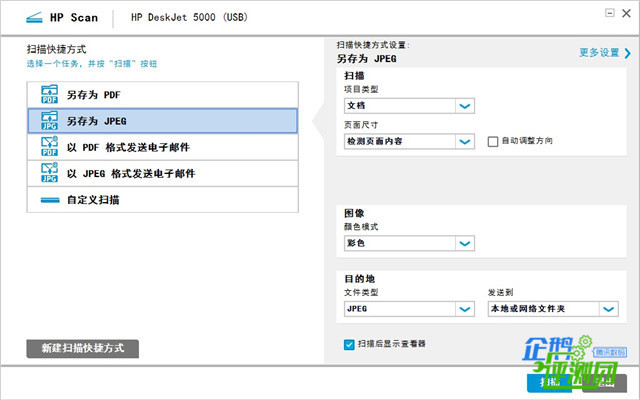
Task: Close the HP Scan window
Action: (627, 13)
